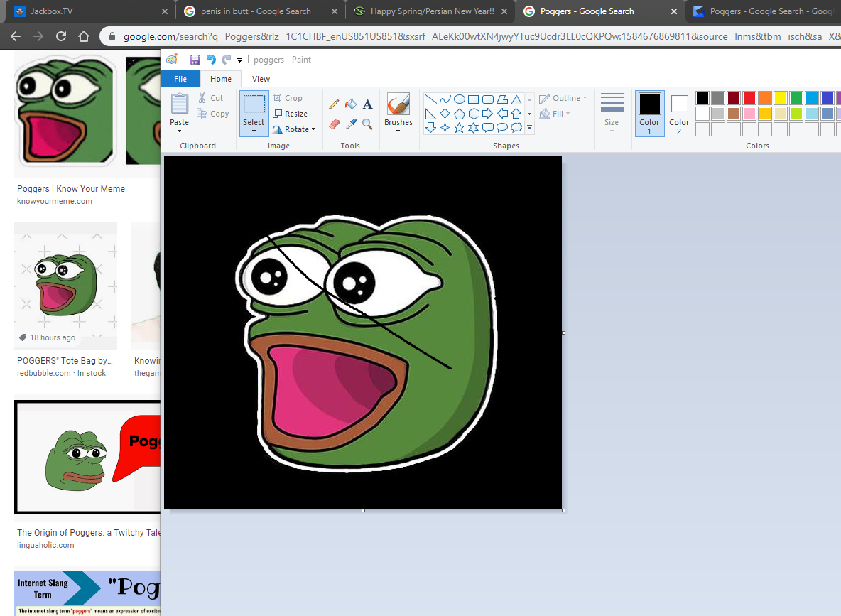Select the Eraser tool

tap(334, 124)
